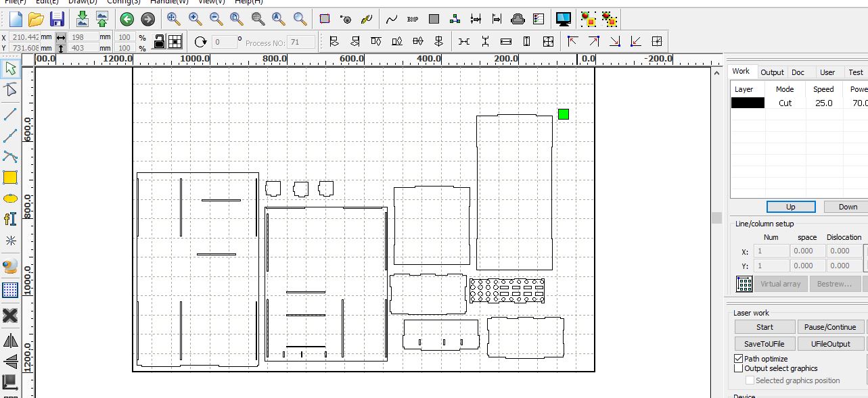Click the rotation angle input field
Image resolution: width=868 pixels, height=398 pixels.
click(x=225, y=42)
